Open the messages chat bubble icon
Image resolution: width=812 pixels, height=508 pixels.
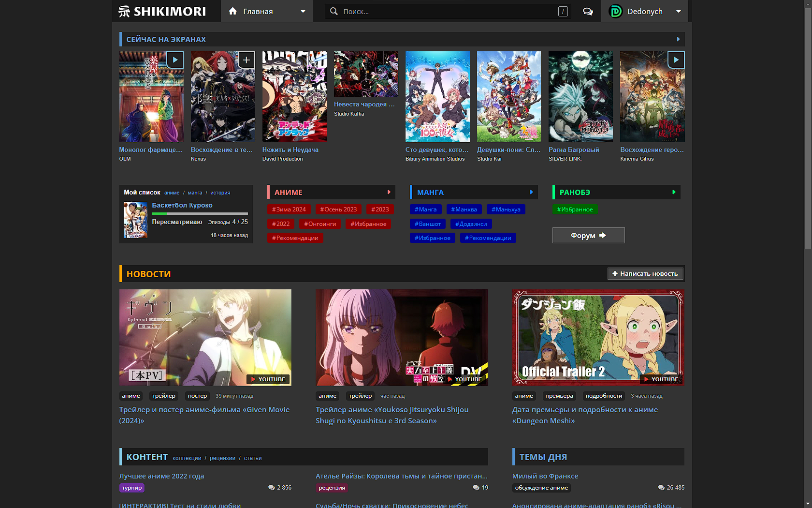pyautogui.click(x=588, y=12)
